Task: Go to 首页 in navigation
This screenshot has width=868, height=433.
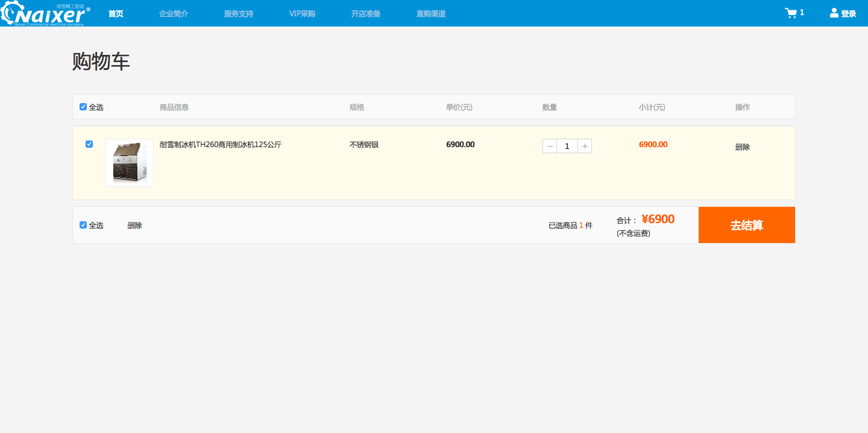Action: point(116,14)
